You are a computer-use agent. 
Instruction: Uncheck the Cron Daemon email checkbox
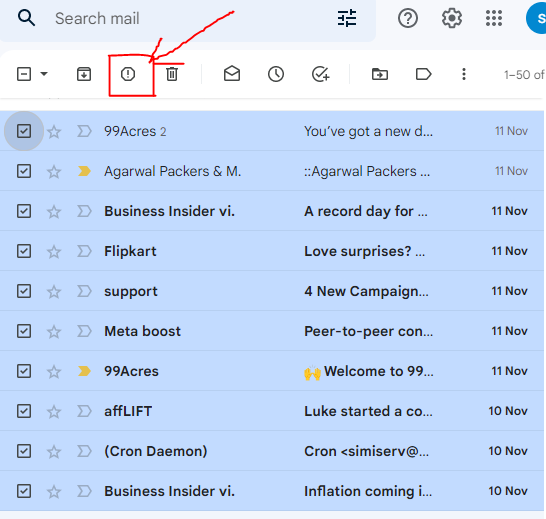tap(24, 451)
